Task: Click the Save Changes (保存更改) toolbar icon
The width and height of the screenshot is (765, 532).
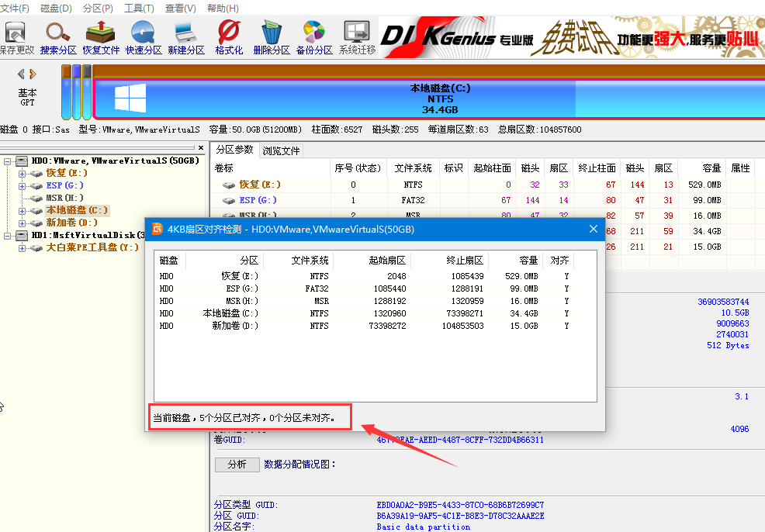Action: tap(16, 33)
